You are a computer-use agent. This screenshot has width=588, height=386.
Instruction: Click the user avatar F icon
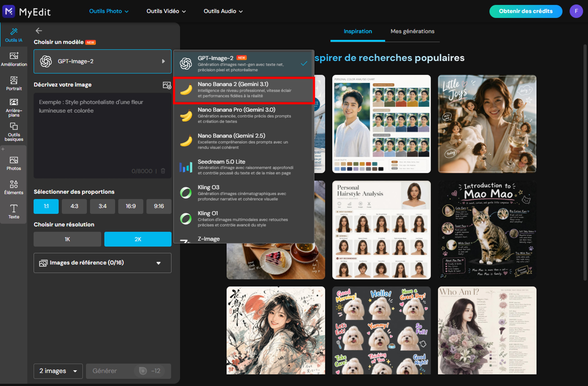[x=576, y=11]
